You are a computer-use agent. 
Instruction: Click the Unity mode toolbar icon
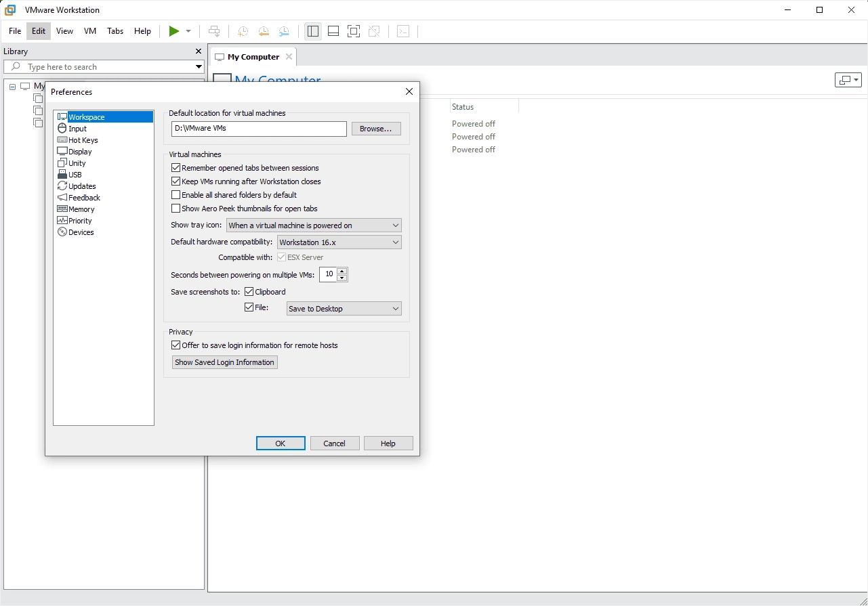tap(374, 31)
